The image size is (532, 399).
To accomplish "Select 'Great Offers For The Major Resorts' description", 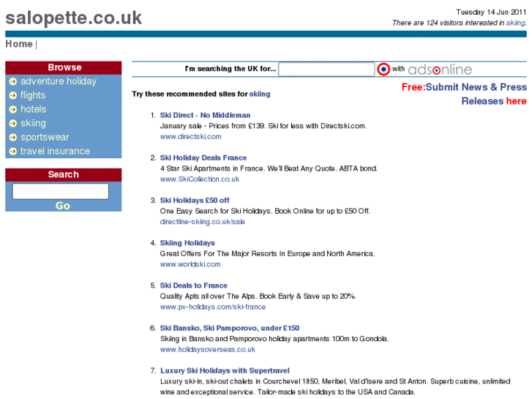I will click(267, 253).
